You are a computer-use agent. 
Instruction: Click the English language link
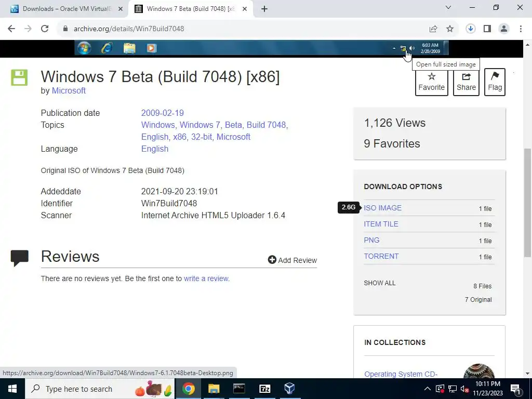pyautogui.click(x=155, y=149)
